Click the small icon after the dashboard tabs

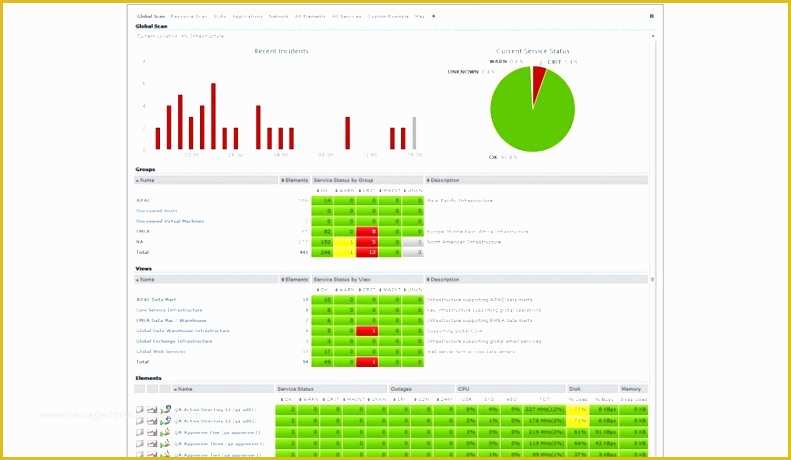coord(434,16)
